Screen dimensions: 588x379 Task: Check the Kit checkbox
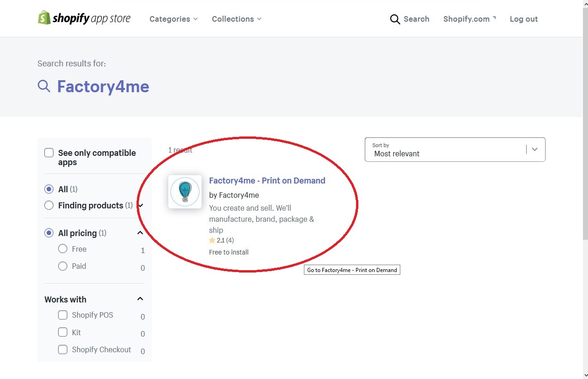pyautogui.click(x=63, y=332)
